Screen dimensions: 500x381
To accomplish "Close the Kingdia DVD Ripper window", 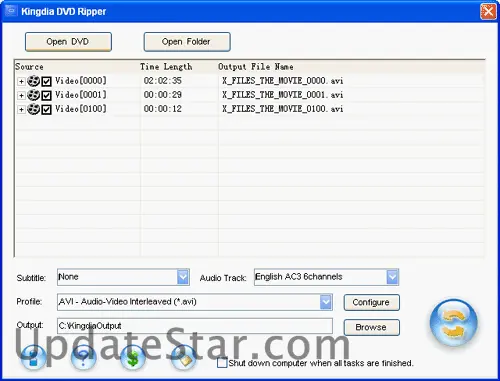I will (x=488, y=11).
